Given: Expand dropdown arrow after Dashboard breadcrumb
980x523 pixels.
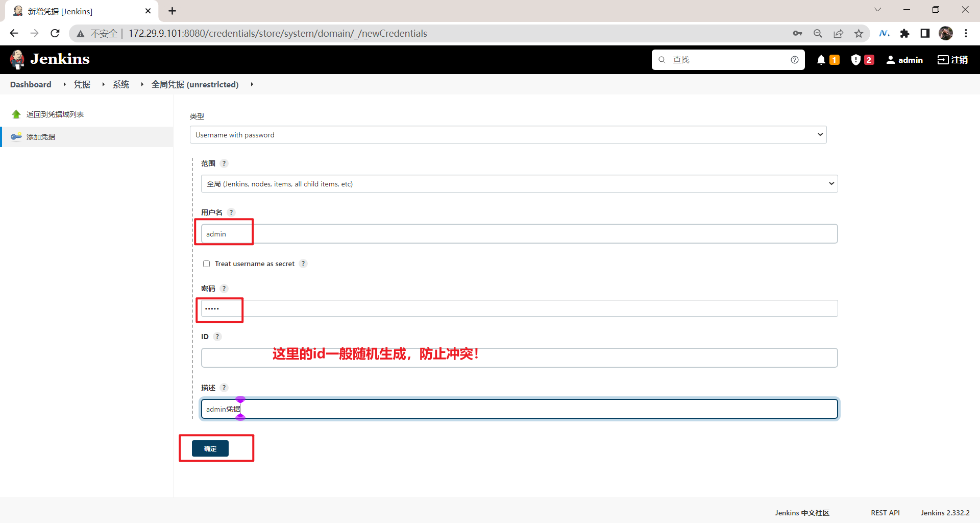Looking at the screenshot, I should pos(64,84).
